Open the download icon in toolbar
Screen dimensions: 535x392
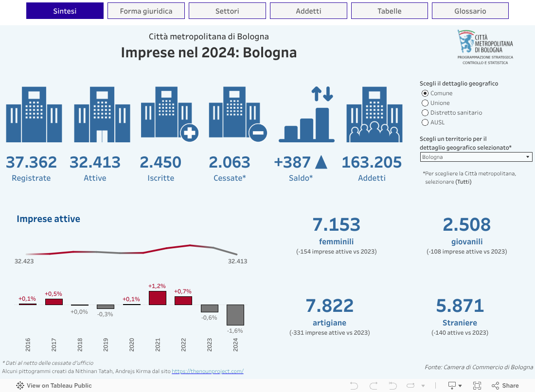pyautogui.click(x=452, y=386)
